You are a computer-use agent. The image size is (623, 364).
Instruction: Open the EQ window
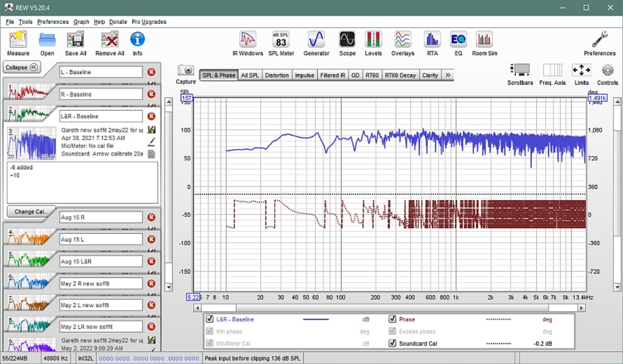(458, 40)
